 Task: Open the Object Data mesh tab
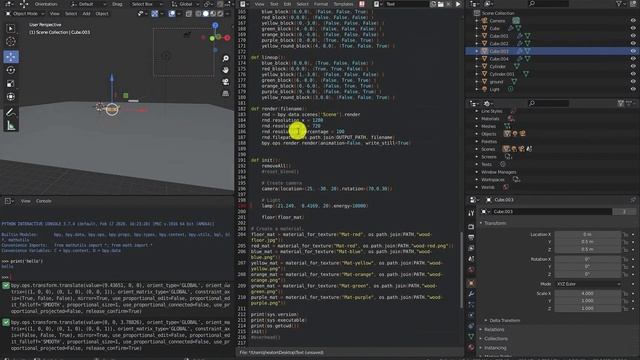pyautogui.click(x=471, y=337)
